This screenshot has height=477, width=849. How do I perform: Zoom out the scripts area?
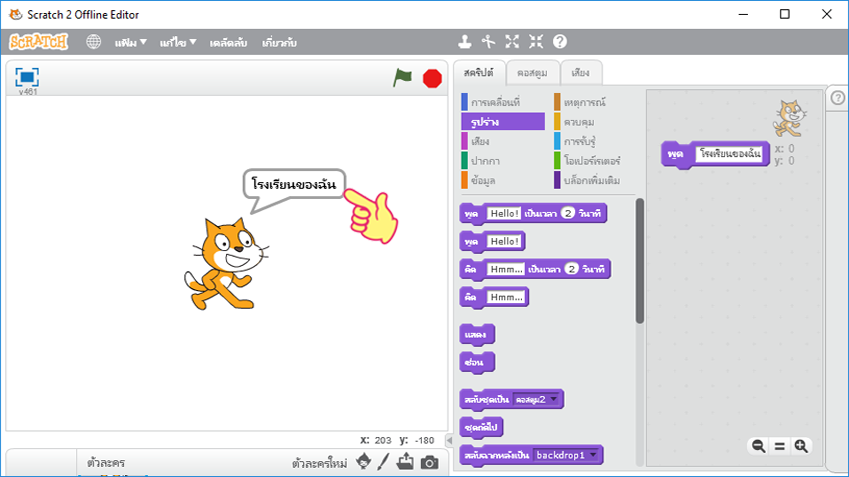pos(759,446)
